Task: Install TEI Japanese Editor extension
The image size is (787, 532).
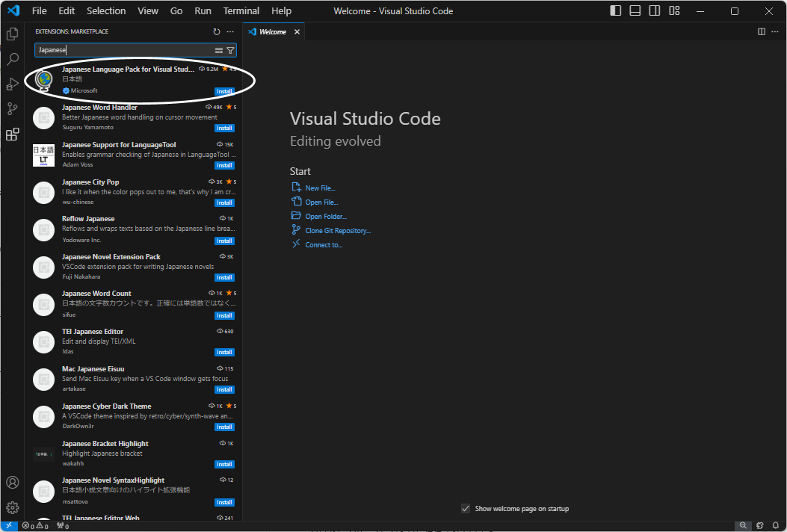Action: click(224, 353)
